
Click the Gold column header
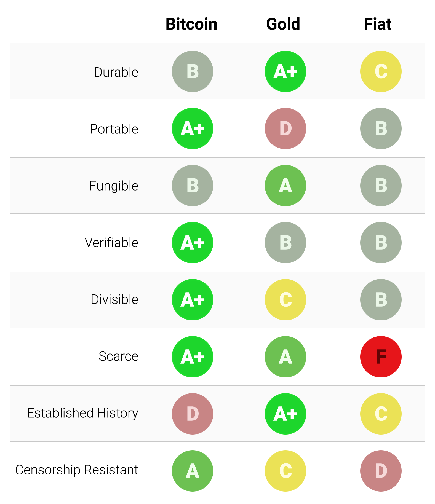(x=283, y=24)
